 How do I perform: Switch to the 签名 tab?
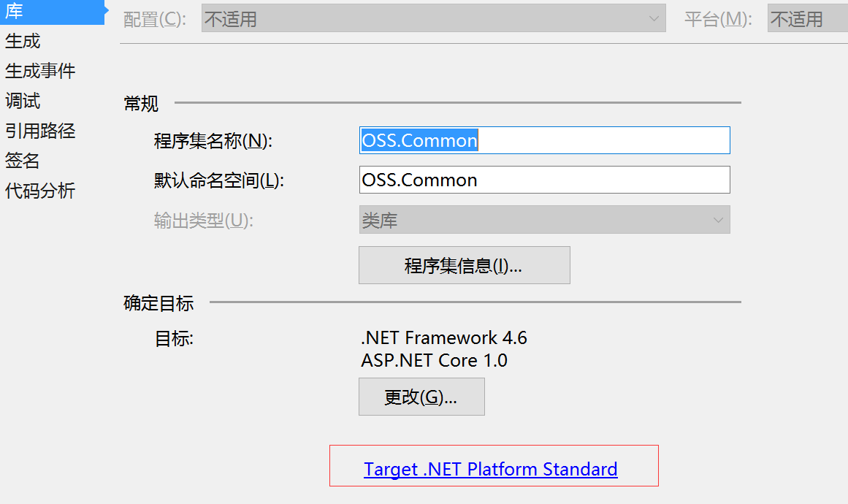[x=23, y=161]
